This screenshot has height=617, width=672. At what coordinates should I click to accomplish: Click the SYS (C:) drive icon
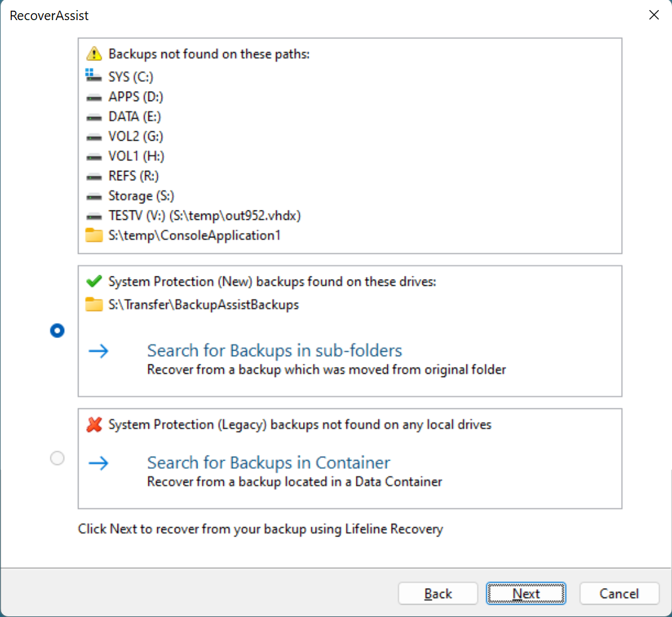[94, 77]
